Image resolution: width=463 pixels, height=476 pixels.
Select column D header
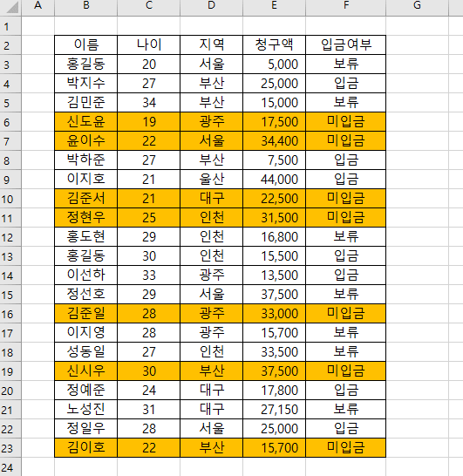point(212,8)
